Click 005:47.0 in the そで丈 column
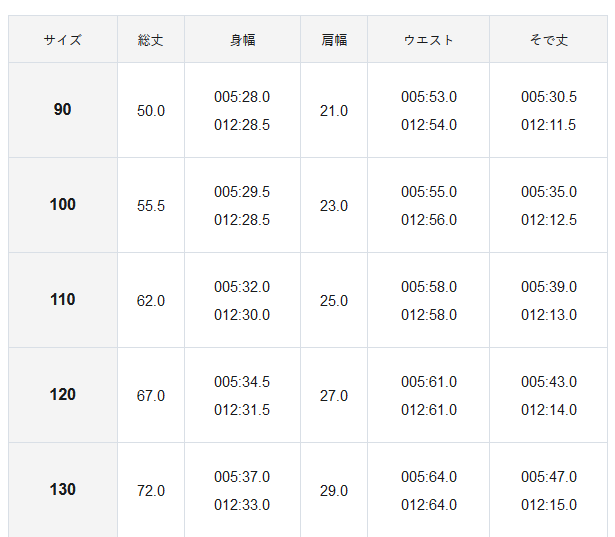This screenshot has height=537, width=615. [549, 477]
